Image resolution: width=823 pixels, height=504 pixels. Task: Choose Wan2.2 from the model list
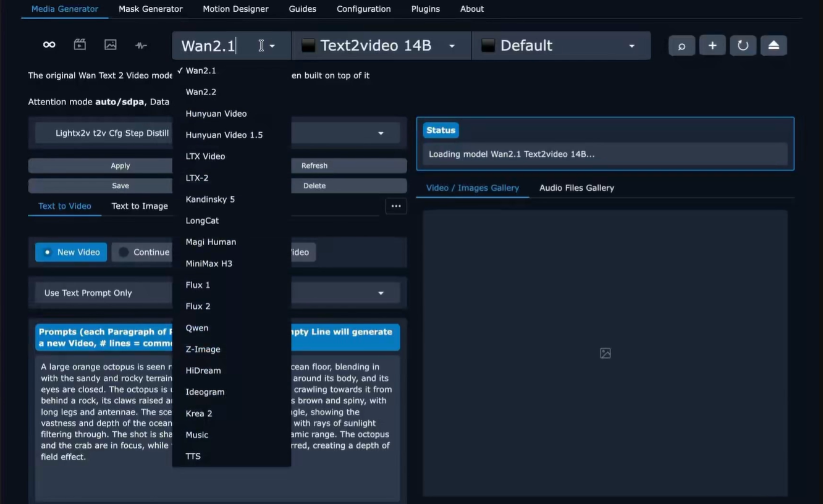point(231,92)
